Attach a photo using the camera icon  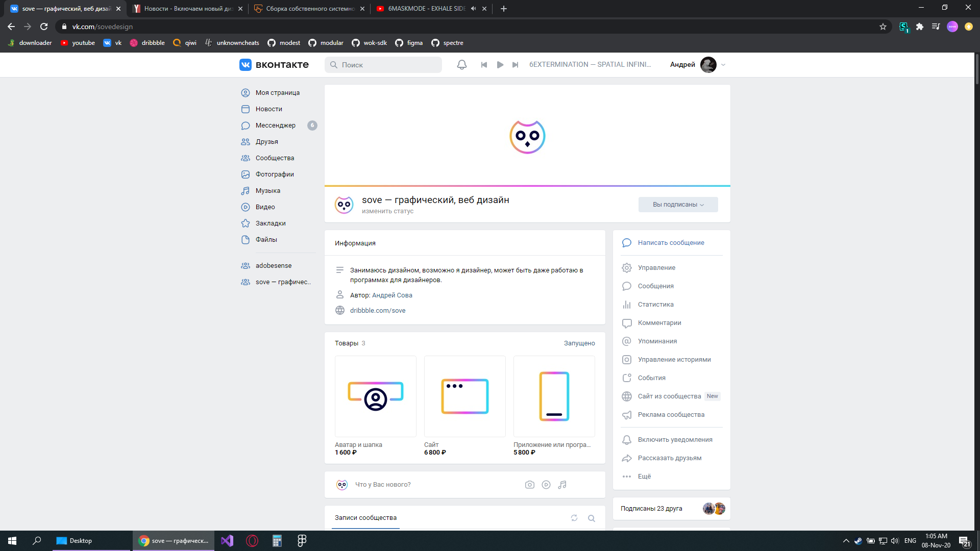(x=530, y=485)
